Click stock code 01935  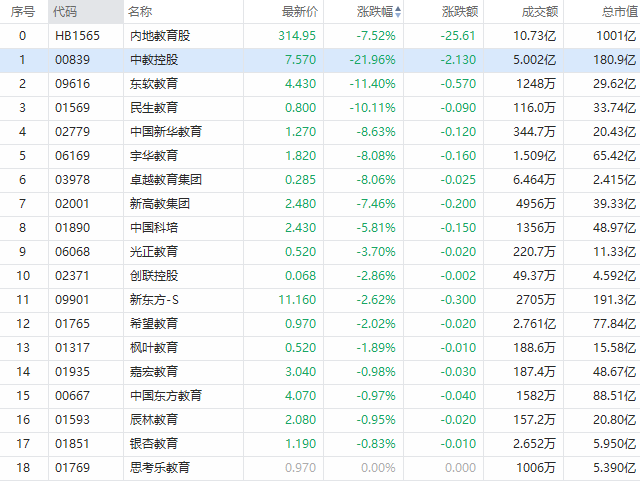pos(72,372)
